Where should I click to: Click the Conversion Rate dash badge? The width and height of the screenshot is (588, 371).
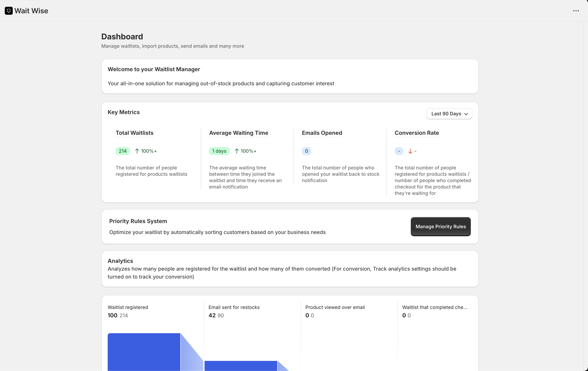click(399, 151)
